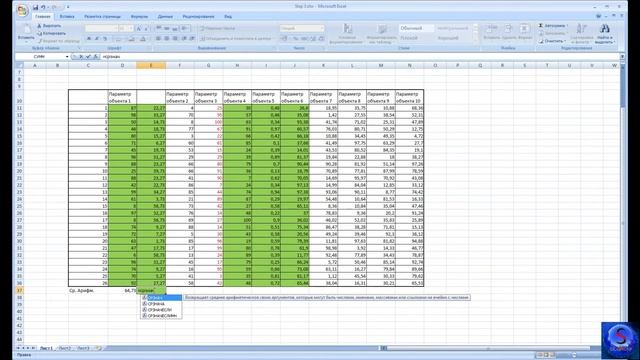Click the Help question mark icon in ribbon
640x360 pixels.
pos(599,16)
